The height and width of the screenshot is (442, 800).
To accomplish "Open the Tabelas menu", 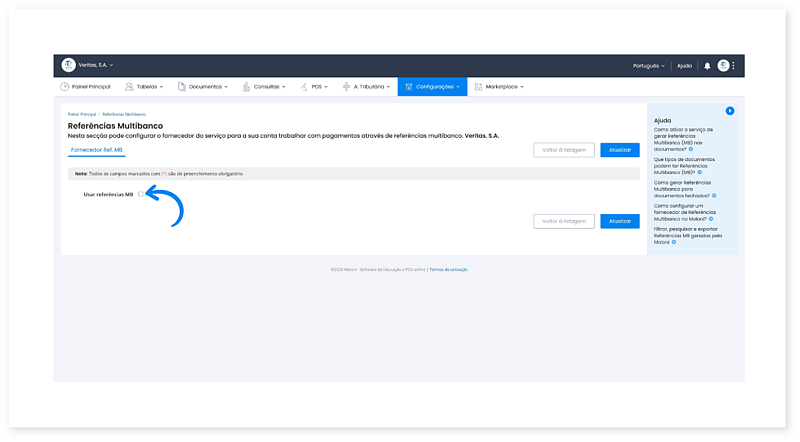I will 146,87.
